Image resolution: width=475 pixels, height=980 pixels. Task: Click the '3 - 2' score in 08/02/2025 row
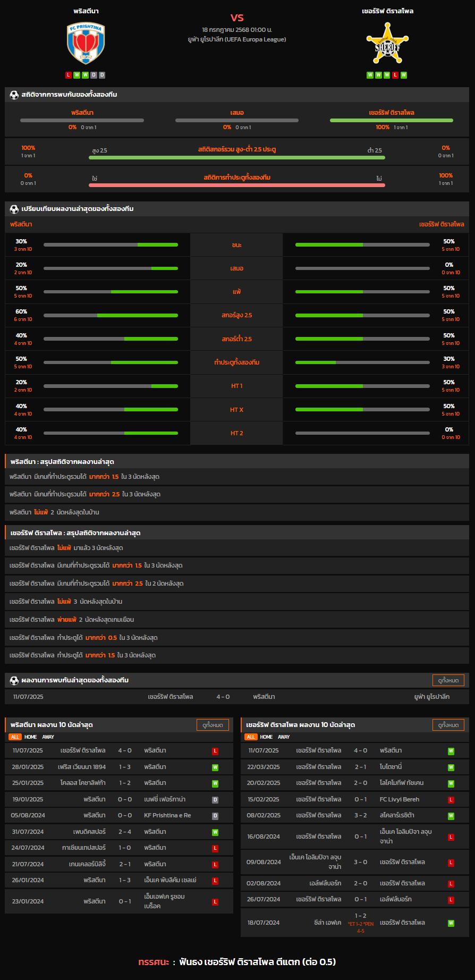coord(361,815)
